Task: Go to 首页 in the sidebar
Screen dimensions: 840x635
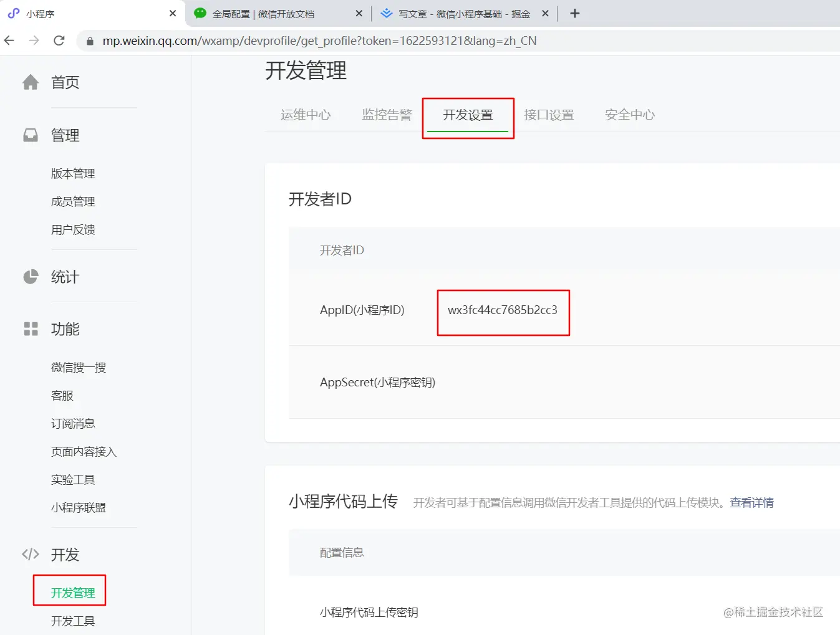Action: [65, 82]
